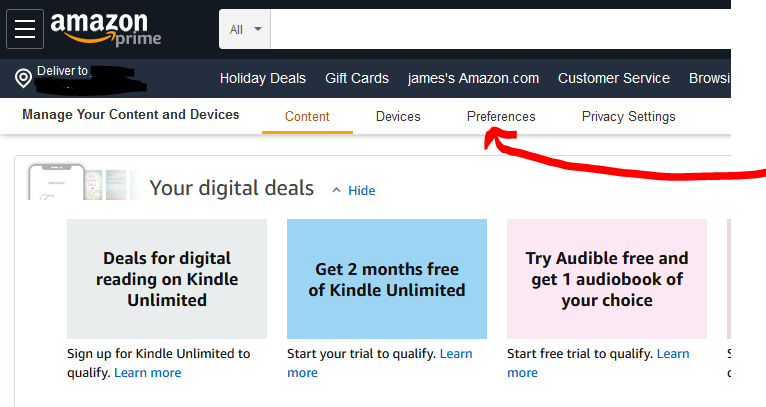Open Holiday Deals link
Viewport: 766px width, 407px height.
point(262,78)
